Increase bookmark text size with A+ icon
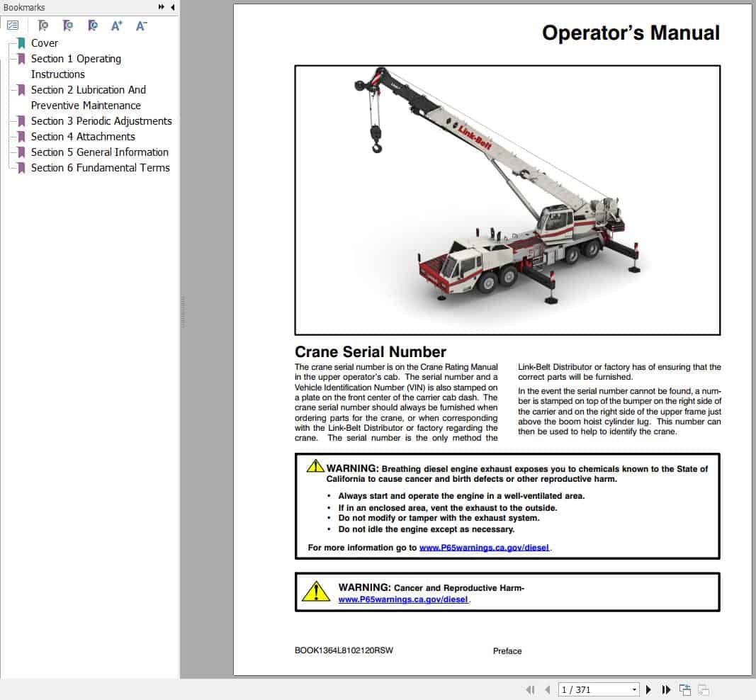Viewport: 756px width, 700px height. point(116,26)
